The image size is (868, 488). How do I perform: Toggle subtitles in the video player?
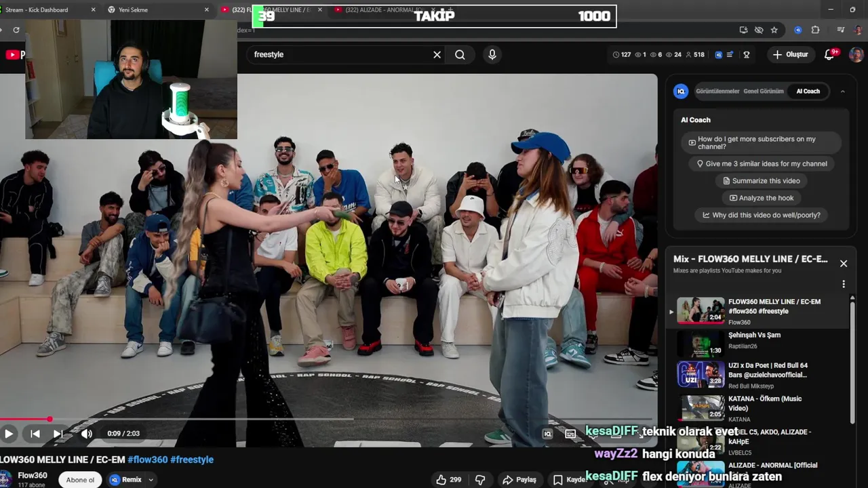pyautogui.click(x=570, y=434)
